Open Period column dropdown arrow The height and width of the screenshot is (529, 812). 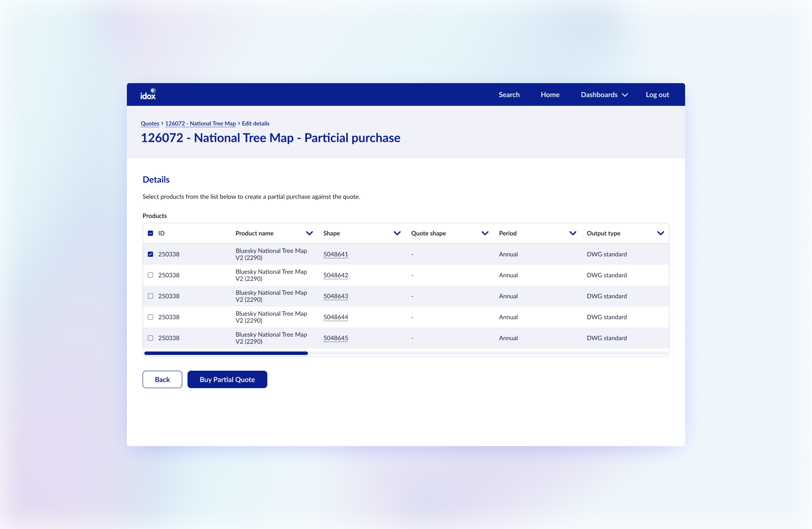point(573,233)
